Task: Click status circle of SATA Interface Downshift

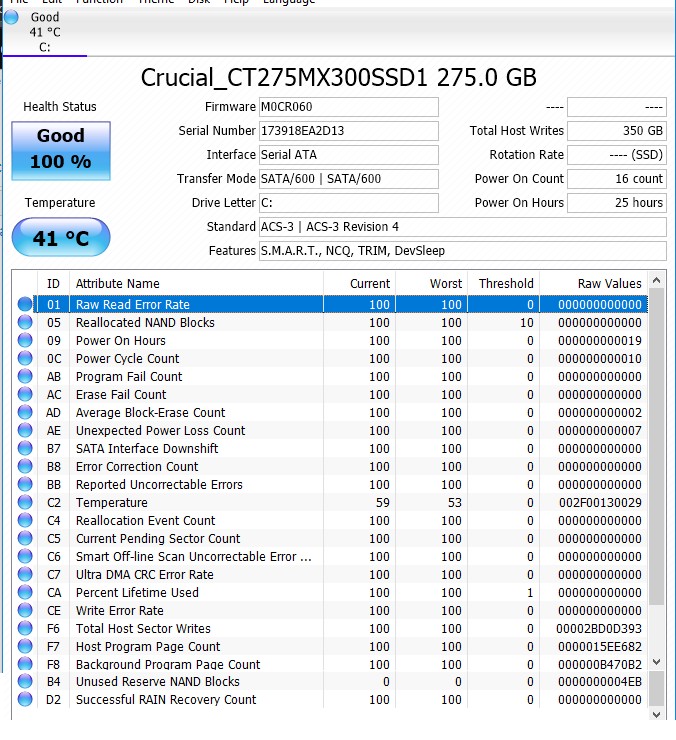Action: click(25, 448)
